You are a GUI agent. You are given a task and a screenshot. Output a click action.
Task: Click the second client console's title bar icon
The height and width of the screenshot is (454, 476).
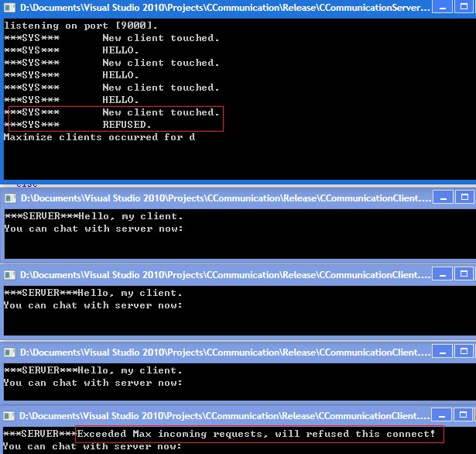pos(9,275)
